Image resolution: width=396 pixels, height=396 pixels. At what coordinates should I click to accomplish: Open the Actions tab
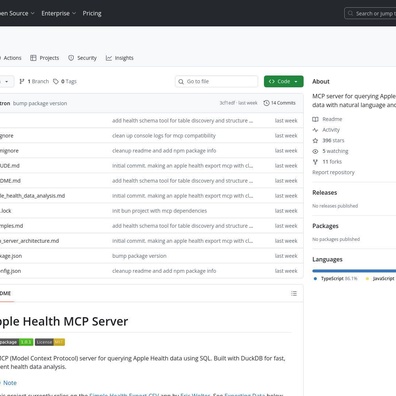click(x=10, y=58)
